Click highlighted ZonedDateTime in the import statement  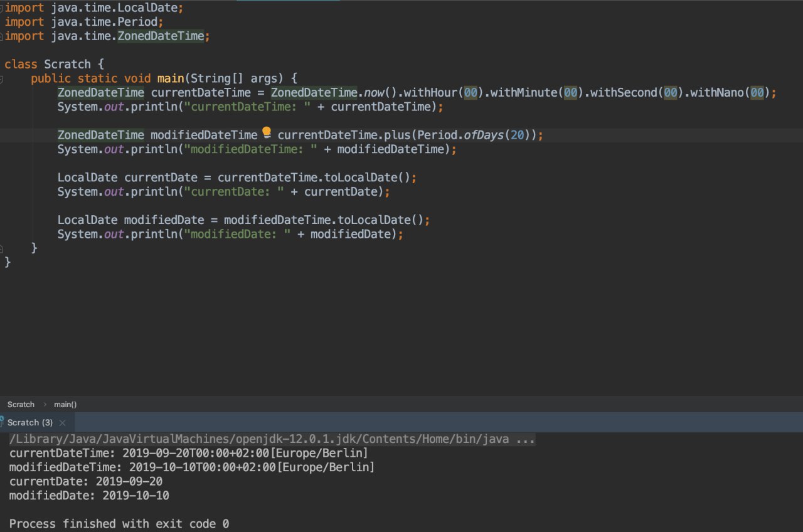tap(161, 36)
